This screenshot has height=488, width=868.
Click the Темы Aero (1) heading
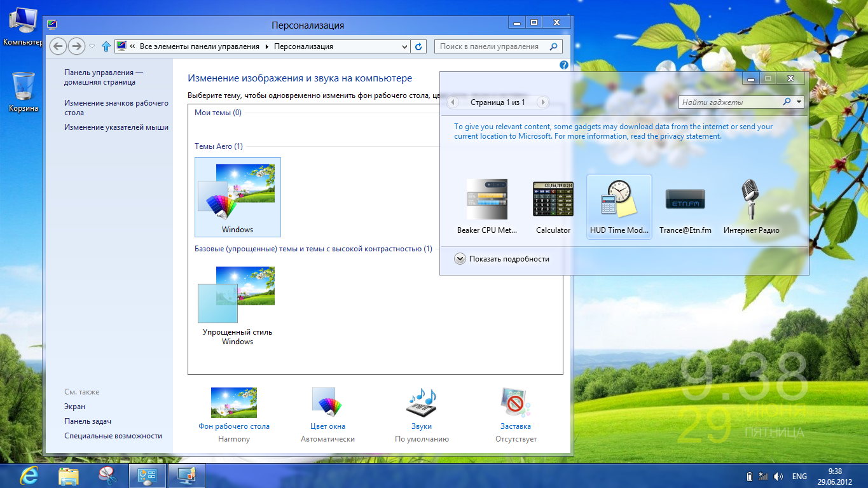pyautogui.click(x=219, y=146)
